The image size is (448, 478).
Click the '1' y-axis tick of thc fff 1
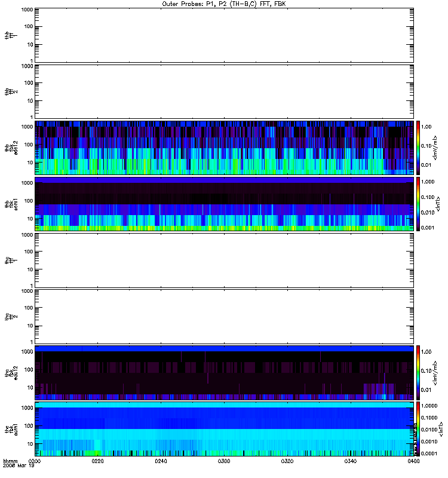click(32, 286)
